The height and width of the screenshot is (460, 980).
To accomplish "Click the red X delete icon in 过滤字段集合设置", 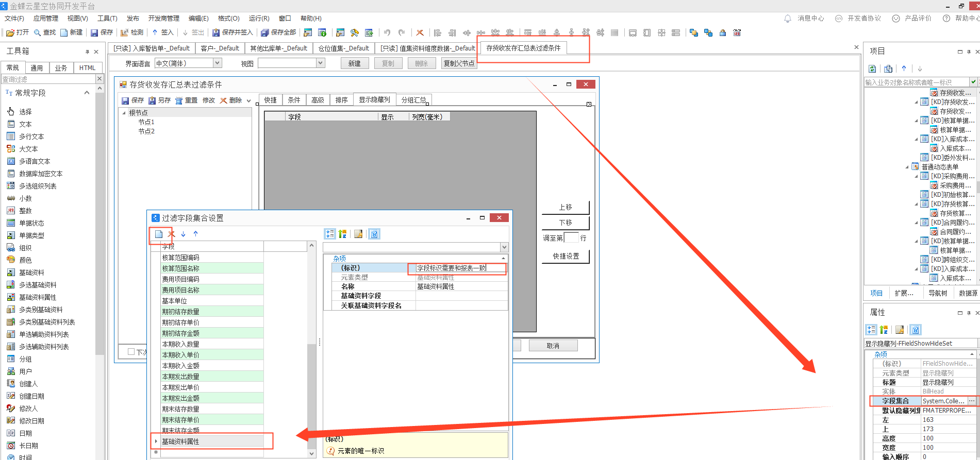I will (x=172, y=234).
